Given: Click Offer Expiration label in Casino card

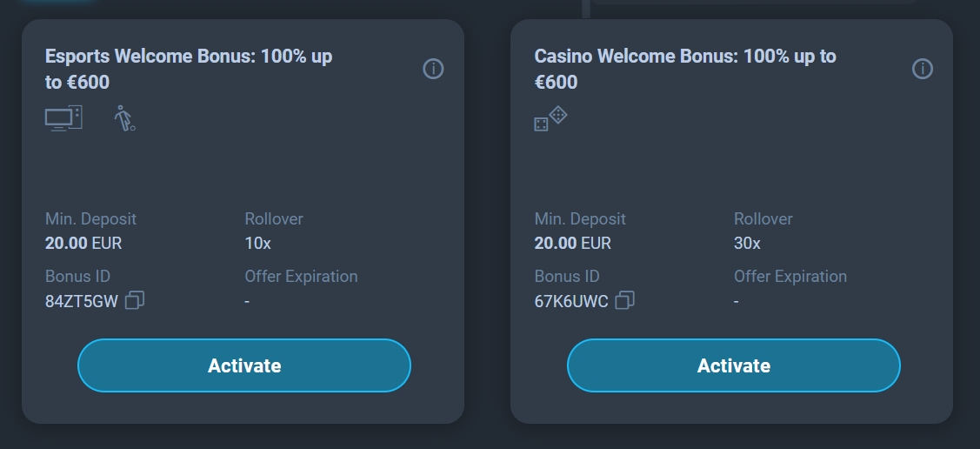Looking at the screenshot, I should tap(790, 276).
